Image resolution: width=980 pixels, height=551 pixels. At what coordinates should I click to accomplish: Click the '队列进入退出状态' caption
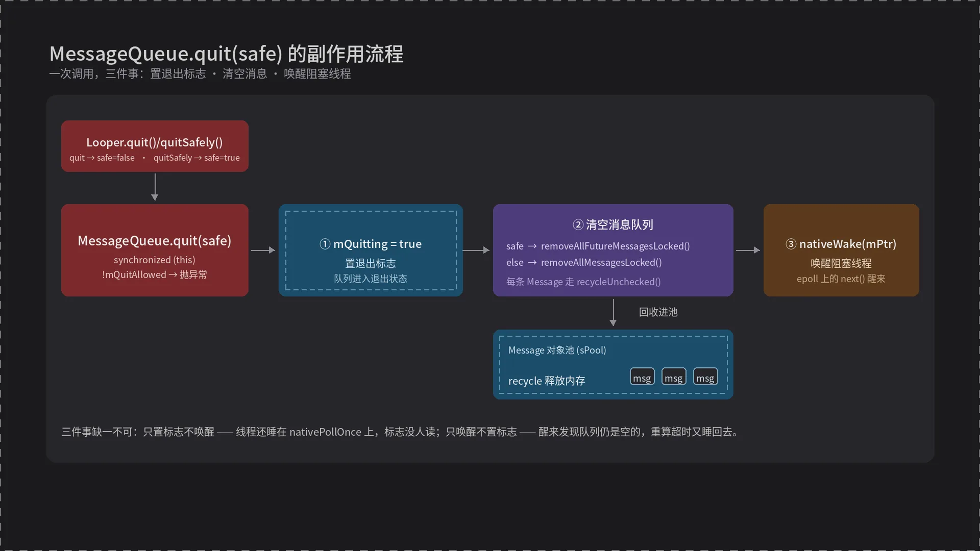click(x=371, y=279)
